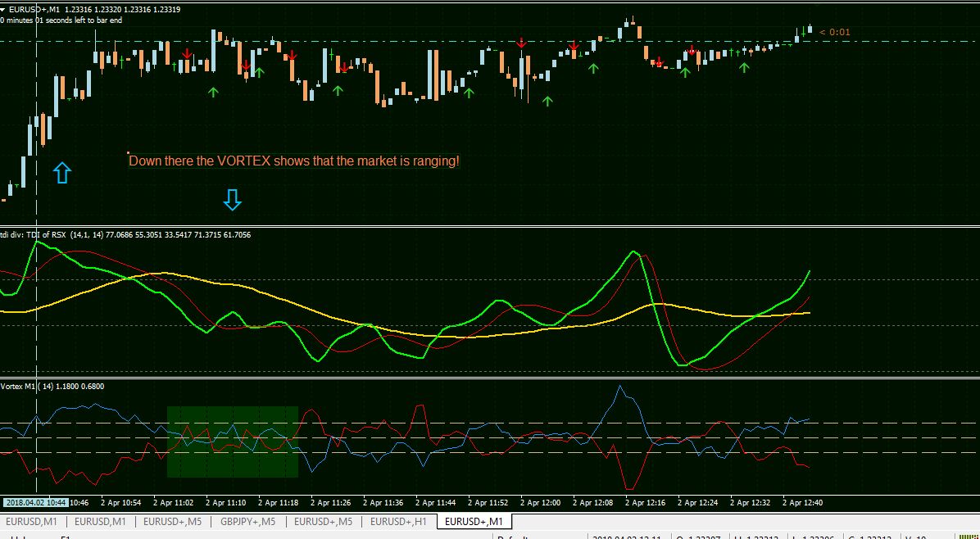Image resolution: width=980 pixels, height=539 pixels.
Task: Switch to the GBPJPY+,M5 chart tab
Action: (x=248, y=522)
